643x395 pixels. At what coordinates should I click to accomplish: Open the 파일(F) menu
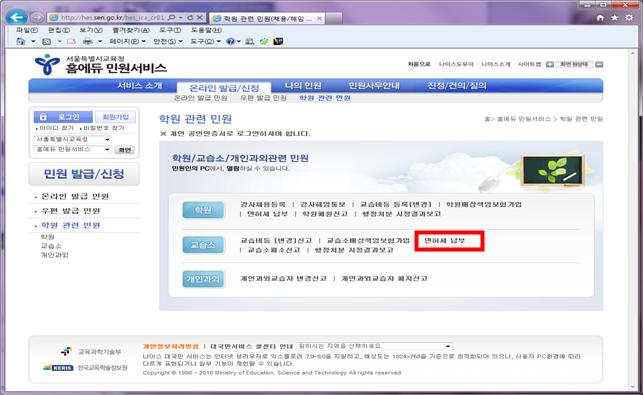(27, 30)
